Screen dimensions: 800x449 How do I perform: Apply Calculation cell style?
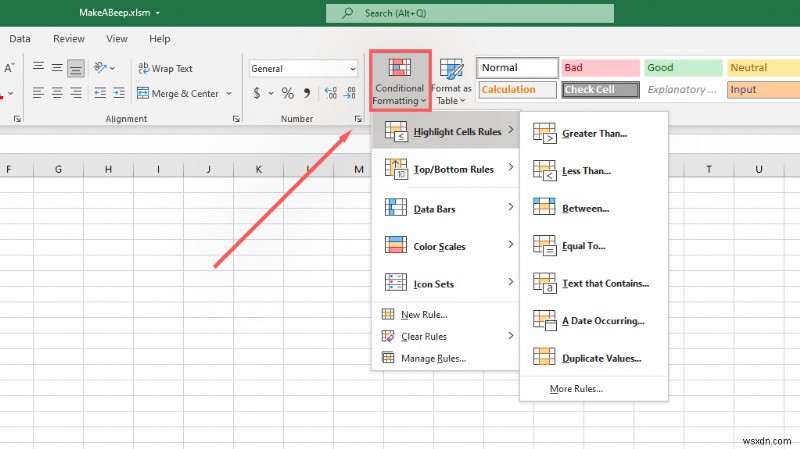point(517,90)
